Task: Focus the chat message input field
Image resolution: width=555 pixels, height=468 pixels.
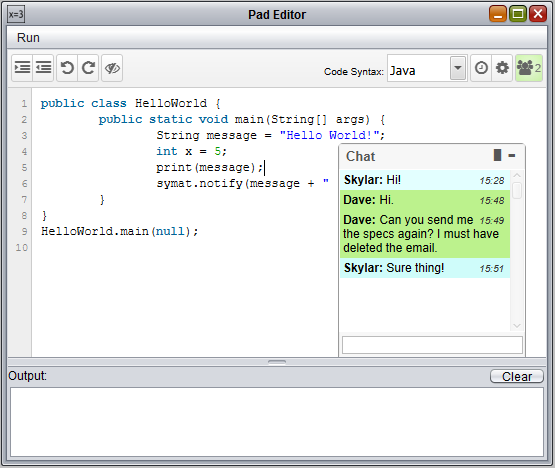Action: tap(432, 345)
